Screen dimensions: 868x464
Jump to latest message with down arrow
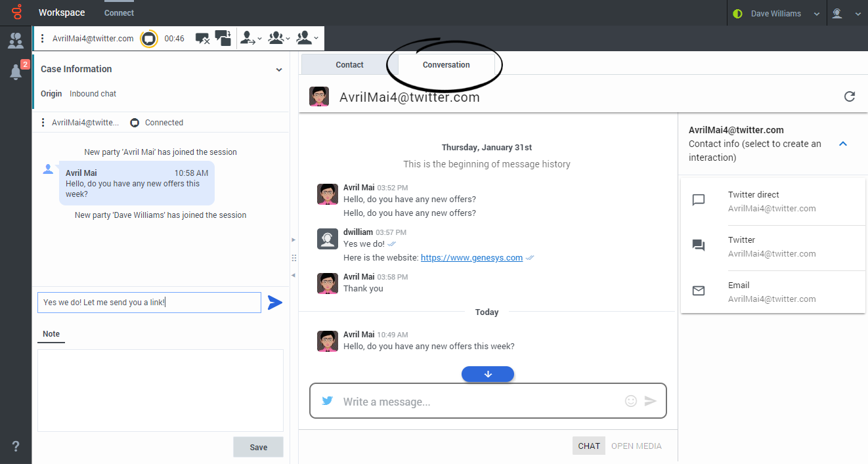[x=488, y=374]
